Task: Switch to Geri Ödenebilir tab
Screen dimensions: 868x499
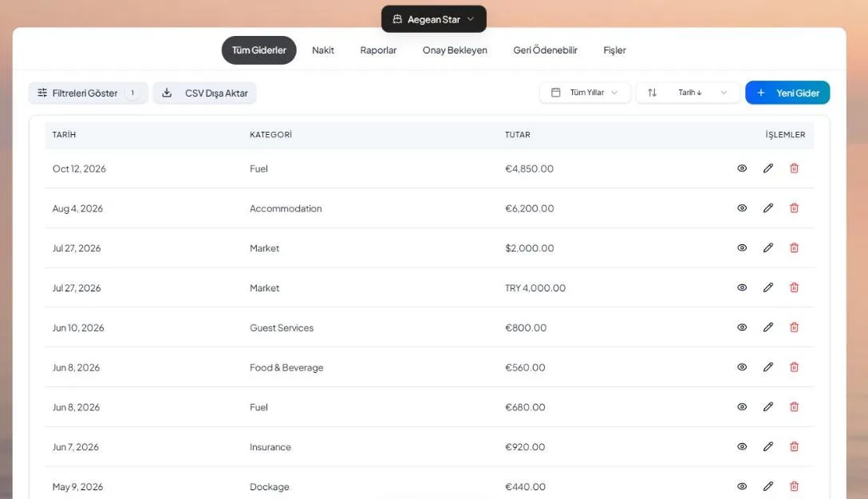Action: click(x=545, y=50)
